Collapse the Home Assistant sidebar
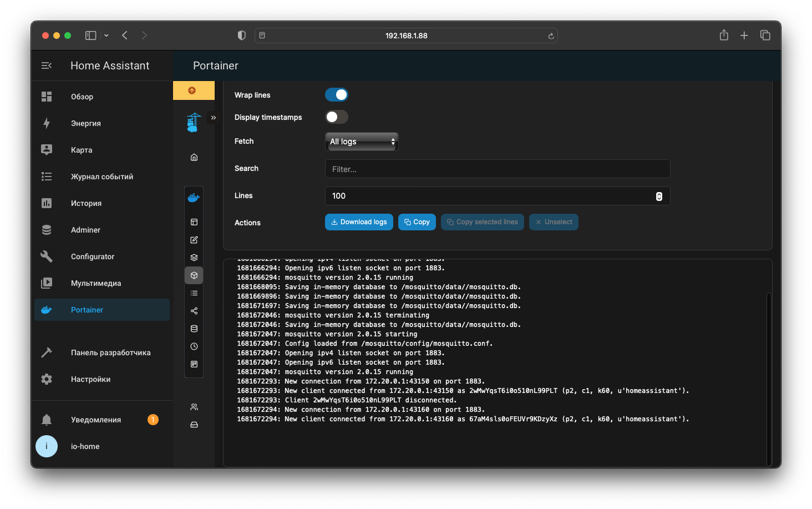This screenshot has height=509, width=812. click(47, 65)
